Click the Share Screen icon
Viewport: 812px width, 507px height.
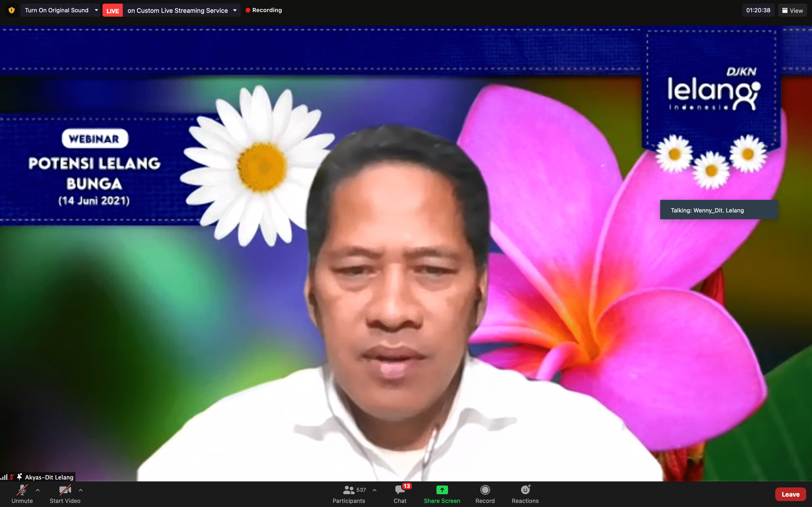point(442,490)
